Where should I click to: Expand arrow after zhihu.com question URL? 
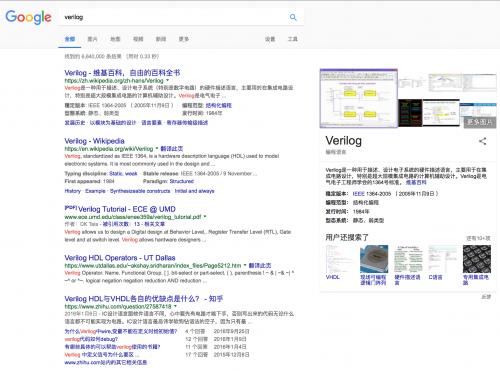[x=175, y=306]
